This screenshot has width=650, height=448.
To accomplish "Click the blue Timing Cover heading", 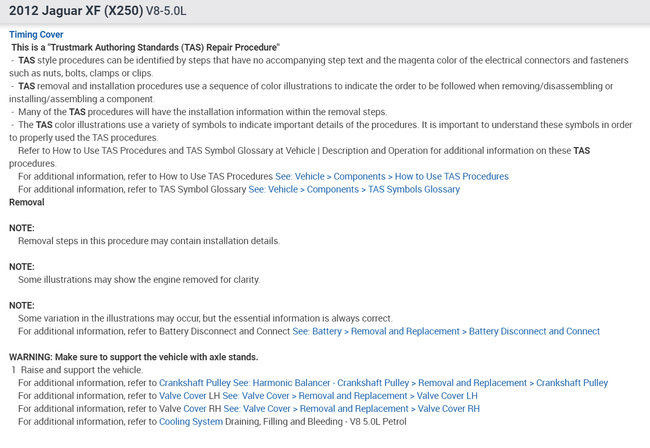I will (x=36, y=34).
